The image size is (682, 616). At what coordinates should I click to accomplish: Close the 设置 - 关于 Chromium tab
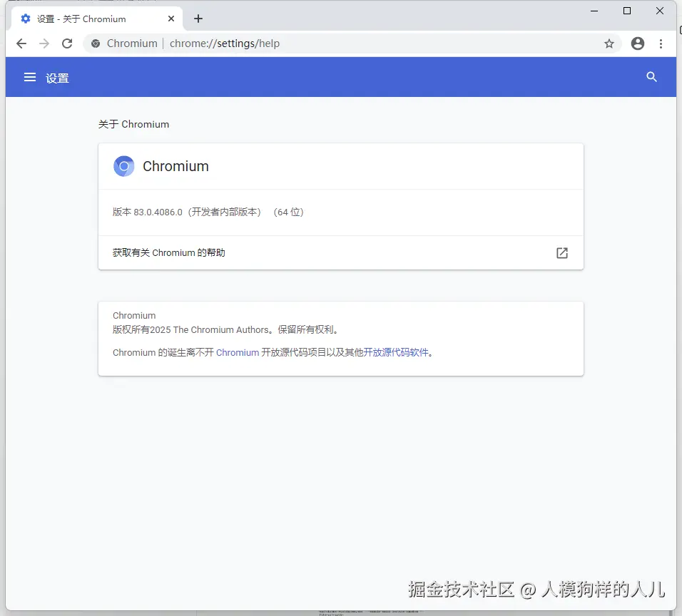pyautogui.click(x=171, y=19)
